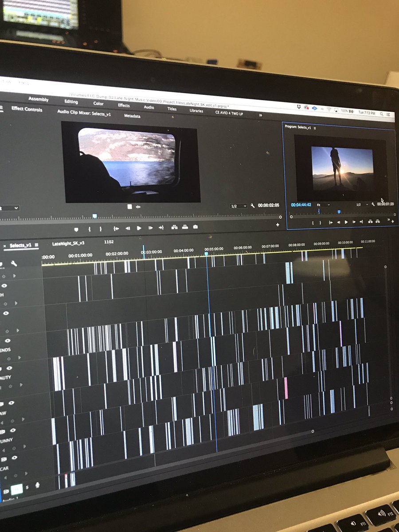
Task: Switch to Effects workspace
Action: (x=124, y=106)
